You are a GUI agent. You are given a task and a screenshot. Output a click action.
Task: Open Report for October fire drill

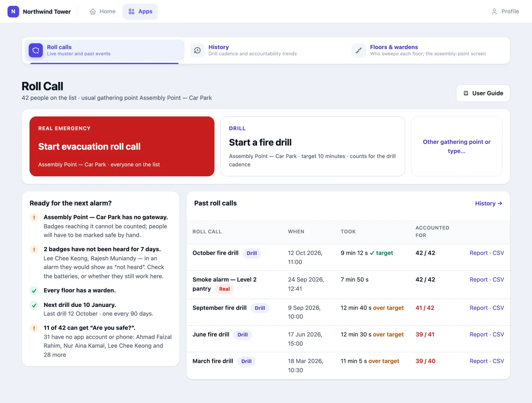click(x=478, y=253)
